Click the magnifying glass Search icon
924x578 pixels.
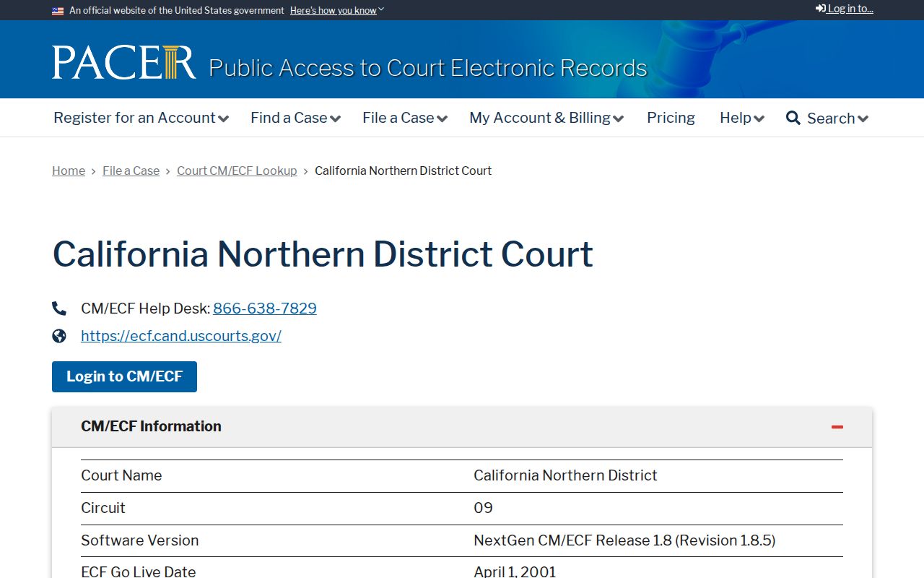point(793,118)
